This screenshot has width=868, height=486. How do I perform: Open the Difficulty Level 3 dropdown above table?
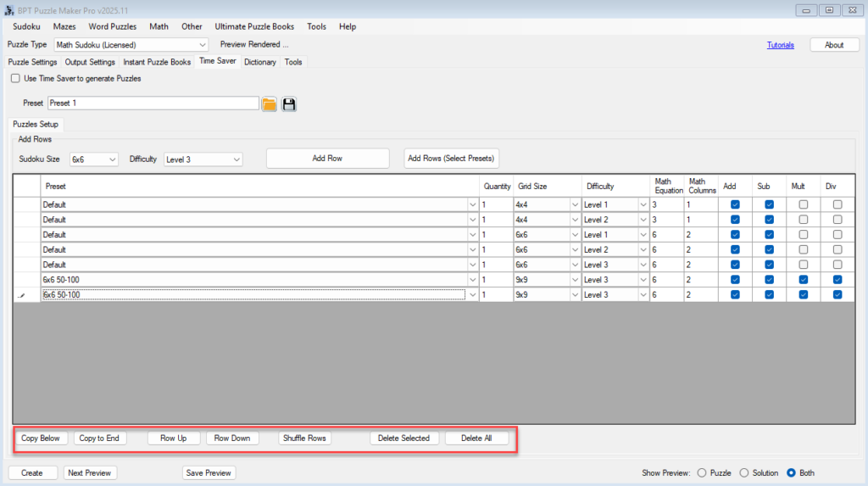point(203,159)
